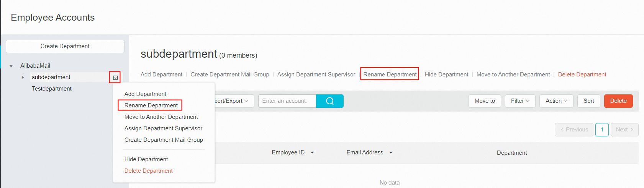Select Assign Department Supervisor in context menu

[163, 128]
